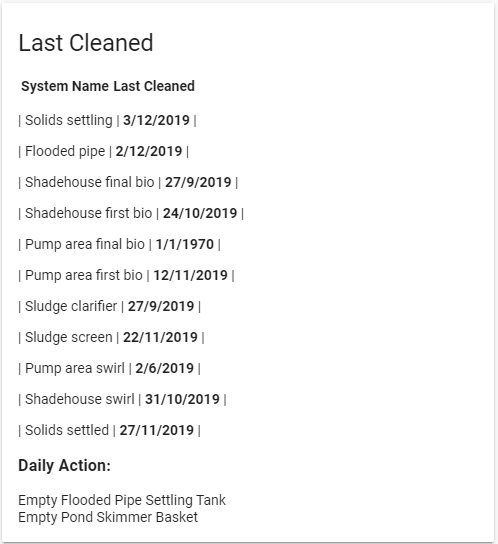Click the Last Cleaned card title

[86, 43]
